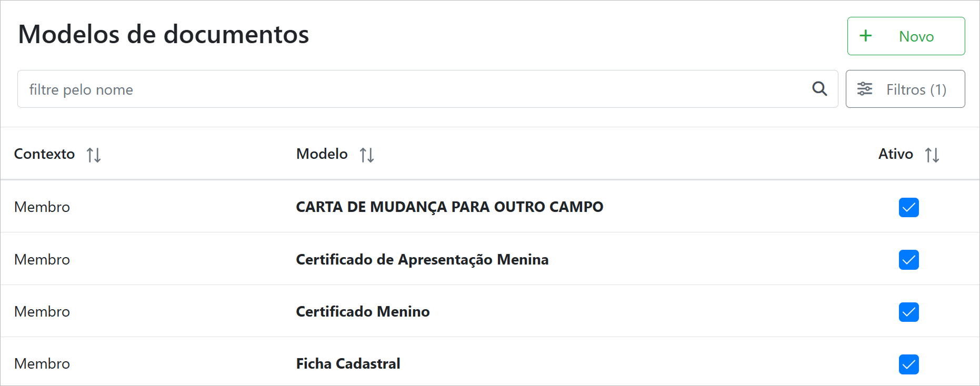Open Certificado de Apresentação Menina model
The image size is (980, 386).
(x=422, y=259)
